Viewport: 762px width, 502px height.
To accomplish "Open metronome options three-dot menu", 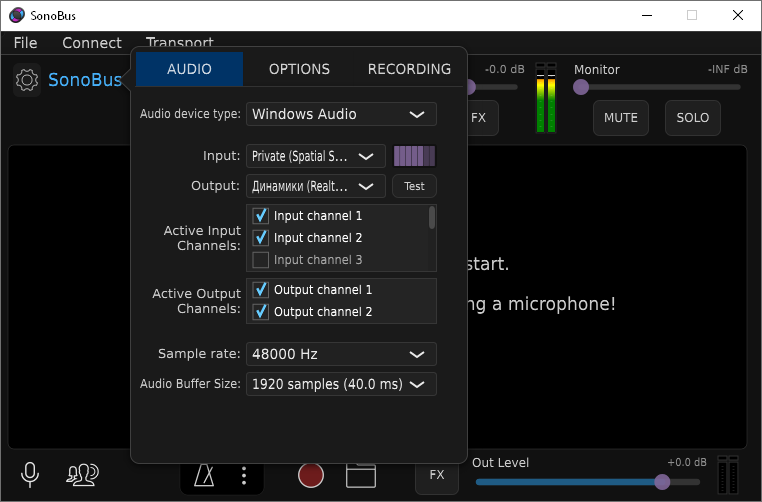I will [x=244, y=475].
